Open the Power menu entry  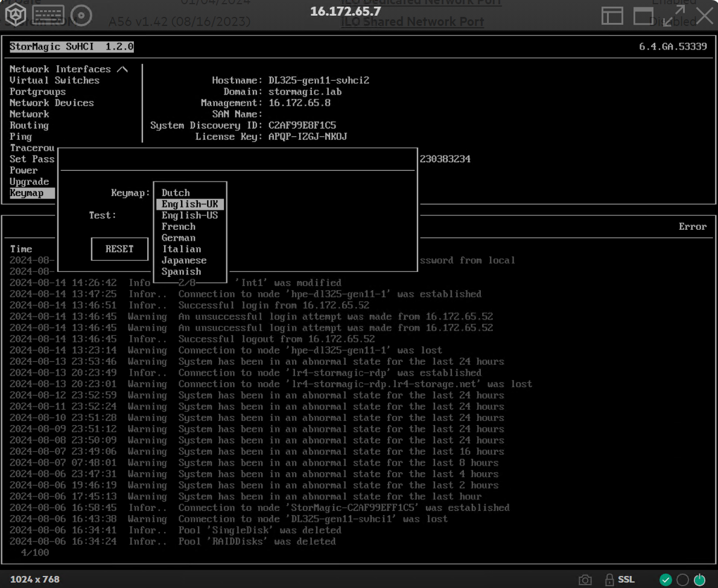click(24, 170)
